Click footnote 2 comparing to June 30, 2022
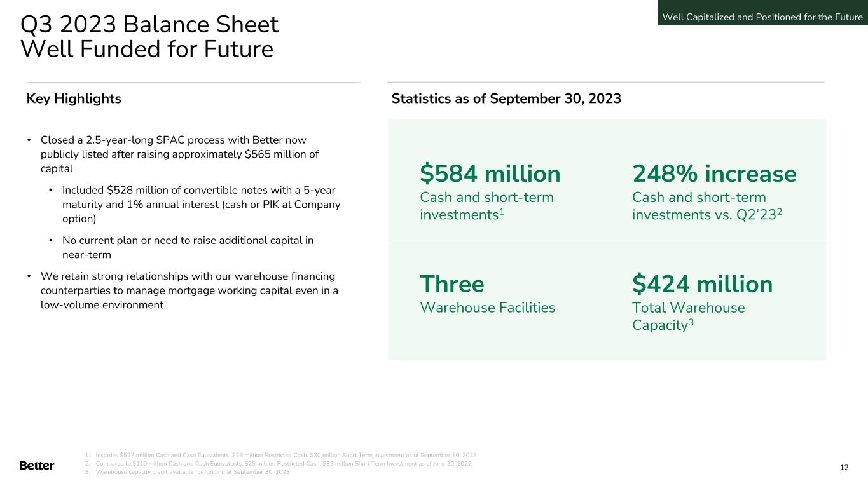This screenshot has width=868, height=488. click(283, 464)
